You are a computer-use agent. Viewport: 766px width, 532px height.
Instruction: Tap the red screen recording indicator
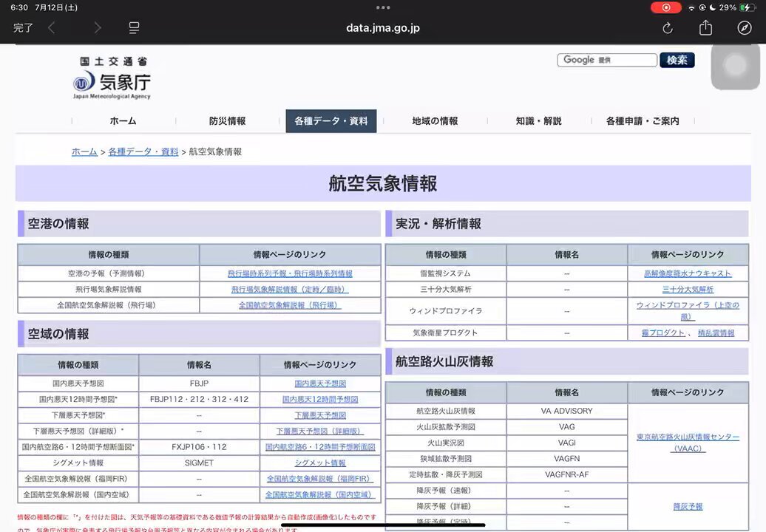tap(665, 7)
